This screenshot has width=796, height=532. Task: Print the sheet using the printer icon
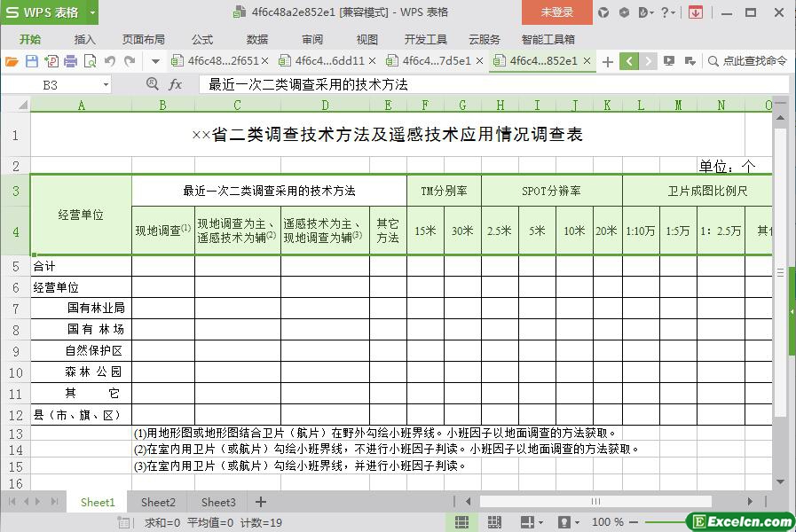[71, 61]
